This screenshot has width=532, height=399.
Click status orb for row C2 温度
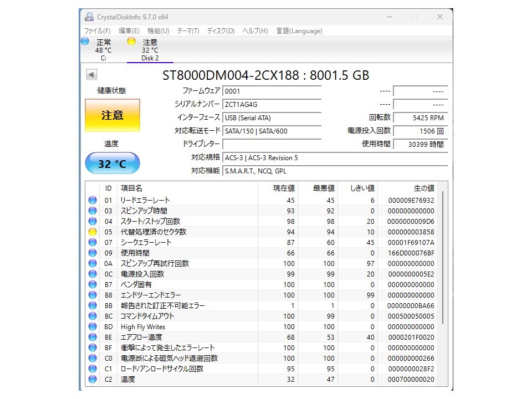click(x=93, y=379)
